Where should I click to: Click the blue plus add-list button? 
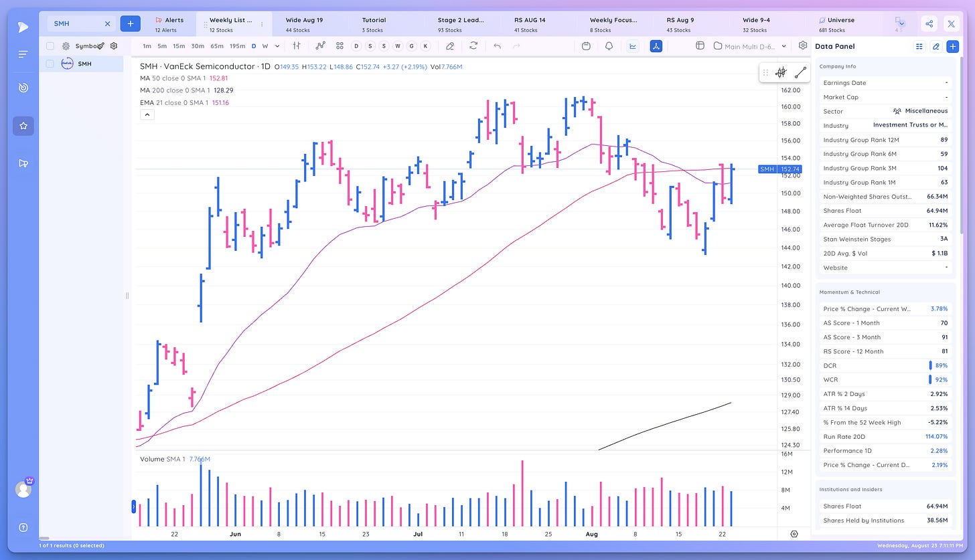[130, 23]
